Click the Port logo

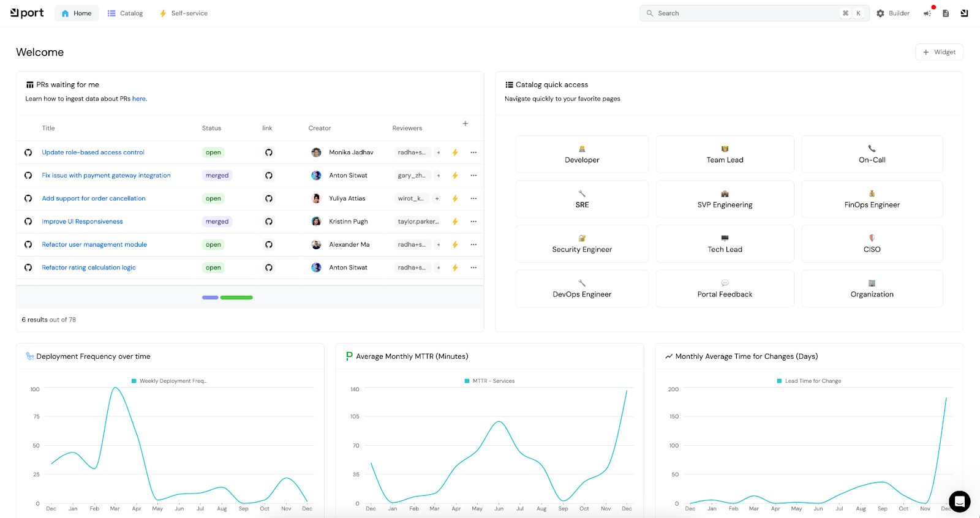pos(27,13)
